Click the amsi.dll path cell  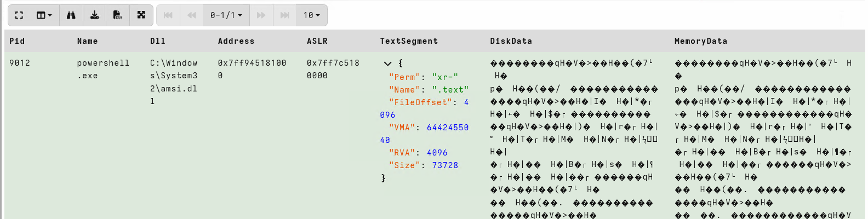pyautogui.click(x=174, y=82)
